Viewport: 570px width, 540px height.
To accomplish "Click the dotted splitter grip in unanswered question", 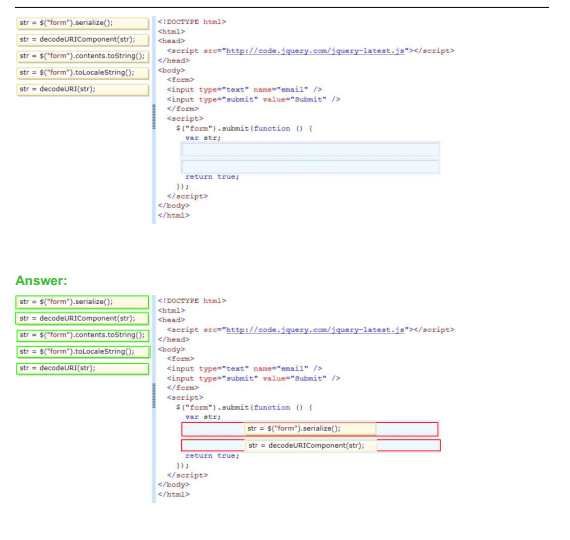I will pyautogui.click(x=154, y=117).
